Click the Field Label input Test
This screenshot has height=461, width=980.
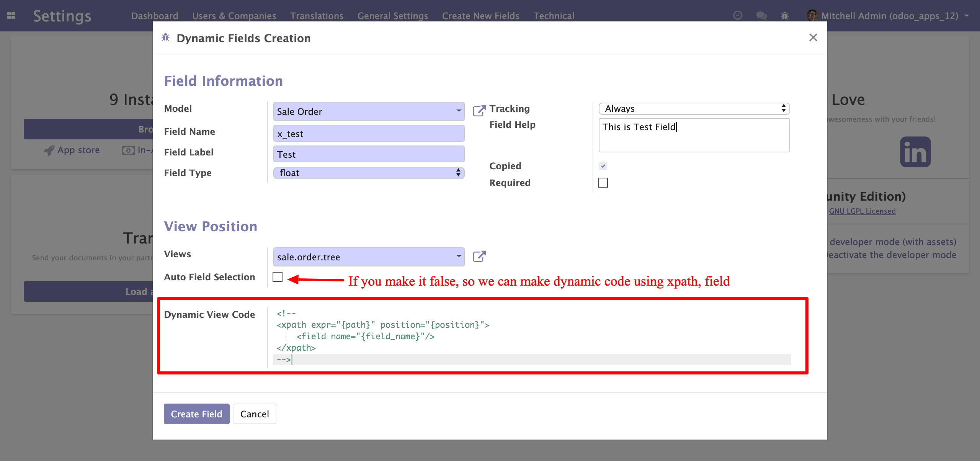point(369,154)
